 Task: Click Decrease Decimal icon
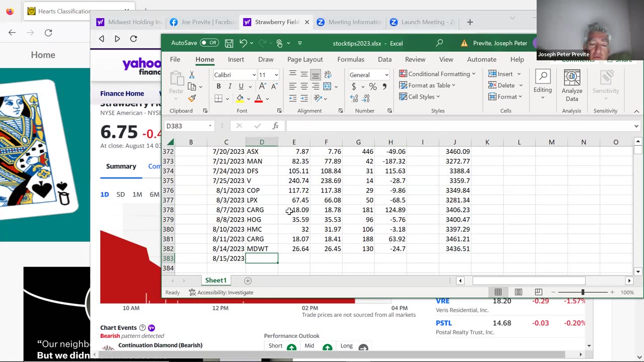366,99
